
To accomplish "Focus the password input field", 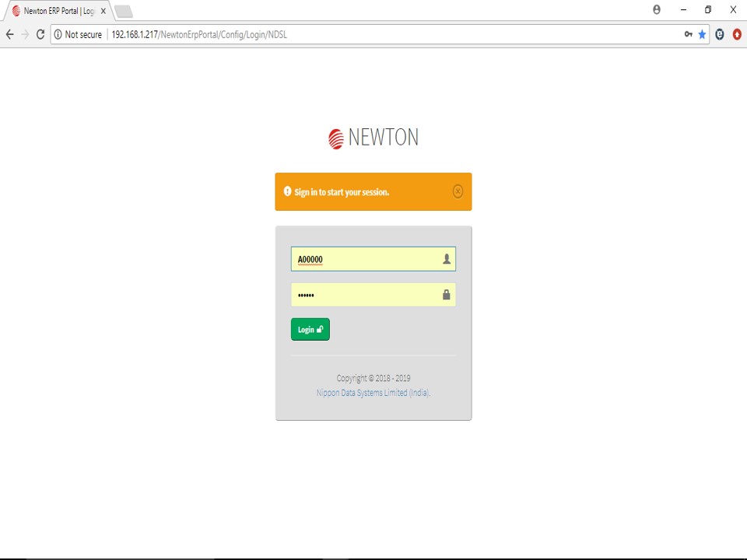I will (373, 295).
